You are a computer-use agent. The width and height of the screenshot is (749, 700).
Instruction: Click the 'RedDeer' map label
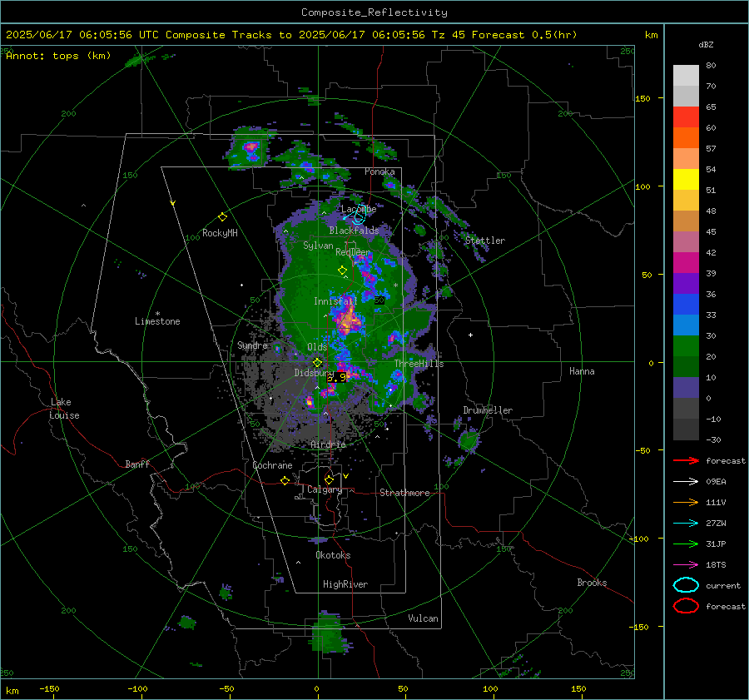pos(353,252)
